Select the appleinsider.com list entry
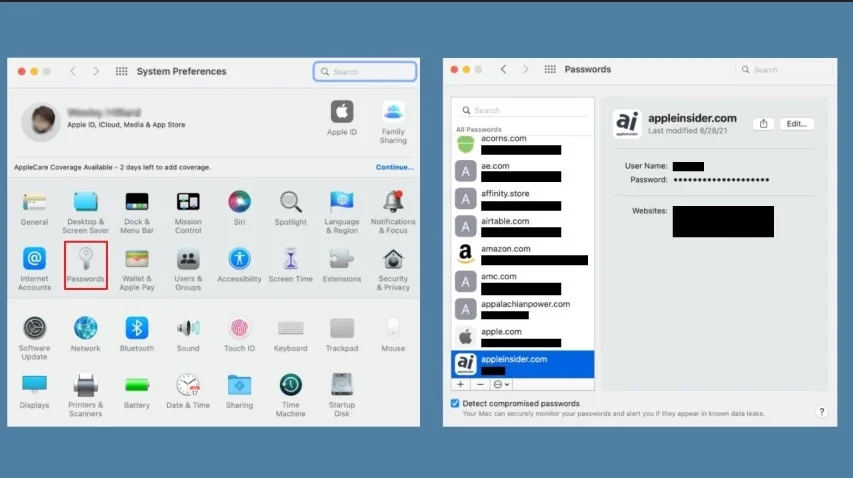The width and height of the screenshot is (853, 478). pyautogui.click(x=522, y=364)
